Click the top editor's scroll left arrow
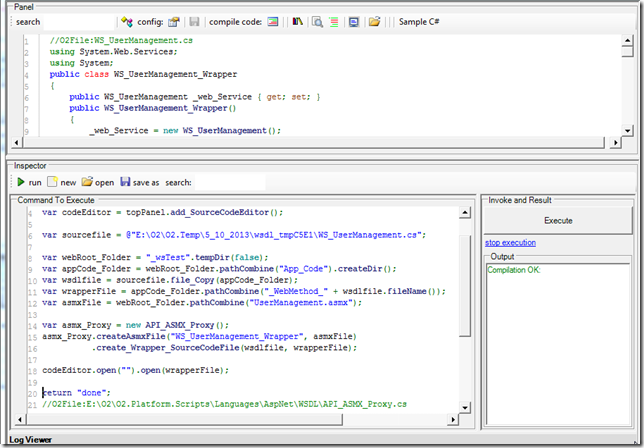 pyautogui.click(x=16, y=143)
